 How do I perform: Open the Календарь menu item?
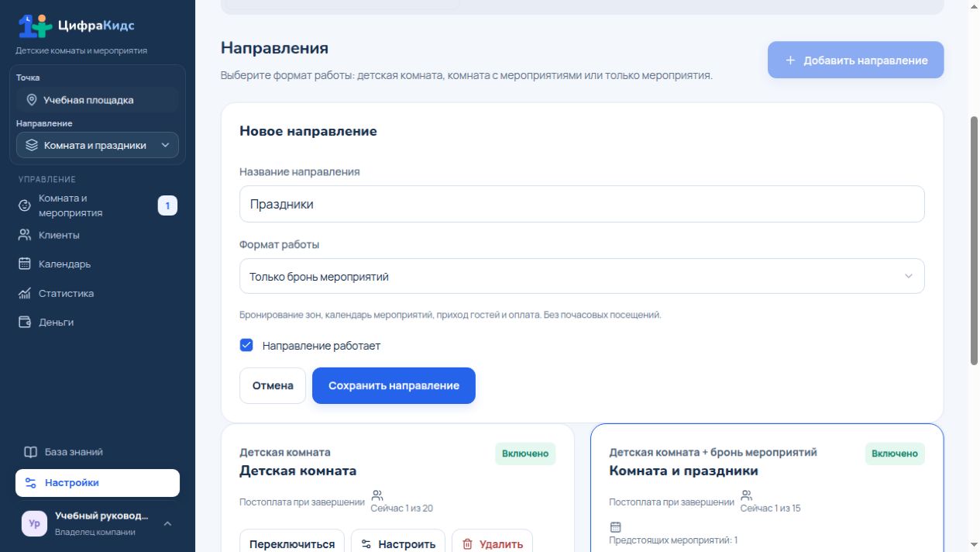tap(98, 264)
